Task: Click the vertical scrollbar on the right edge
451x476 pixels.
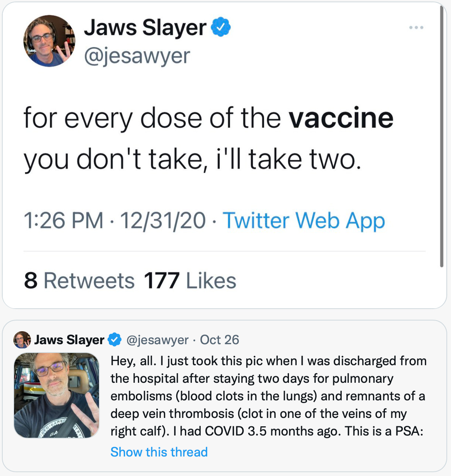Action: (441, 138)
